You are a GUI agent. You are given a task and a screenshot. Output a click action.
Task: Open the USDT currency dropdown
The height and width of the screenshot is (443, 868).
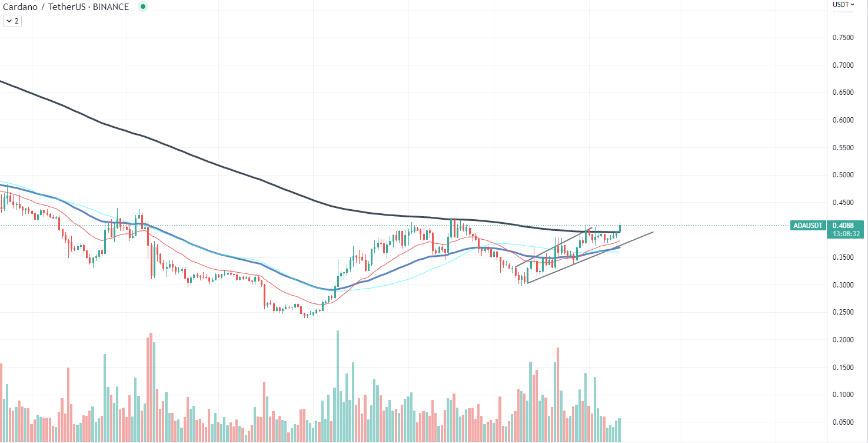pos(843,4)
